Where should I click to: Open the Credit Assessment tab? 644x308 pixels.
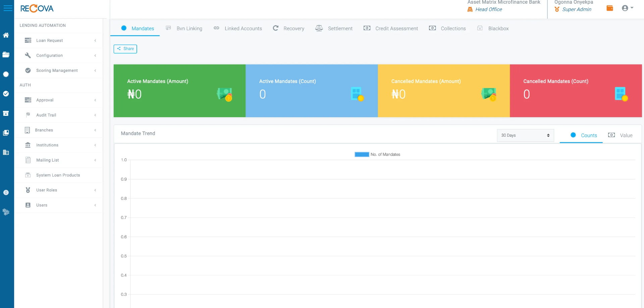[x=391, y=29]
